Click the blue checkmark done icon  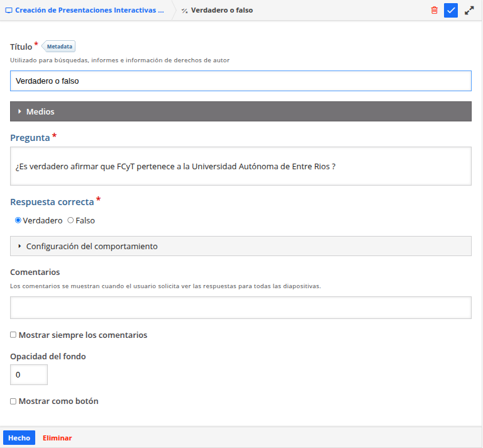pos(451,10)
